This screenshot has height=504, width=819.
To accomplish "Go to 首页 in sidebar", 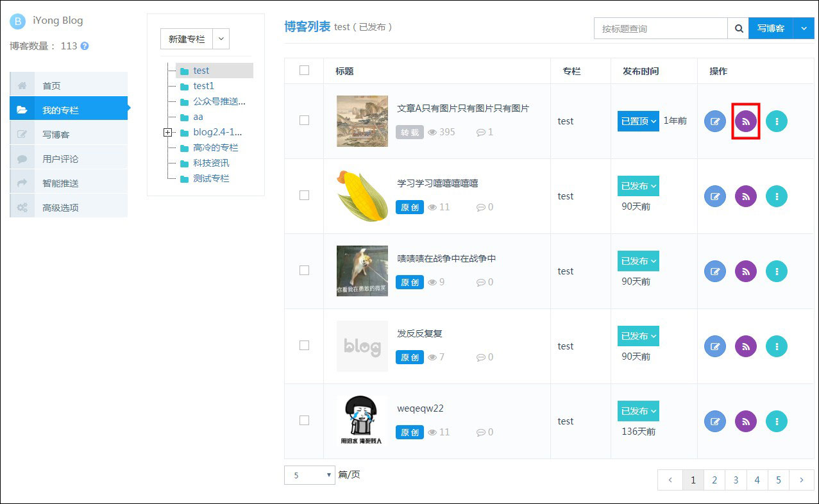I will click(69, 85).
